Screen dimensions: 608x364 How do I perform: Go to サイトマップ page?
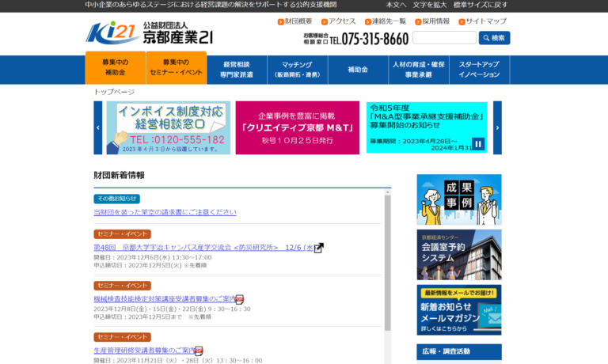[x=482, y=21]
